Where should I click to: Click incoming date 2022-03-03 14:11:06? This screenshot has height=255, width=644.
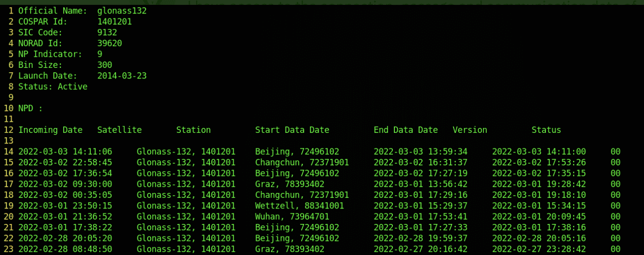65,152
